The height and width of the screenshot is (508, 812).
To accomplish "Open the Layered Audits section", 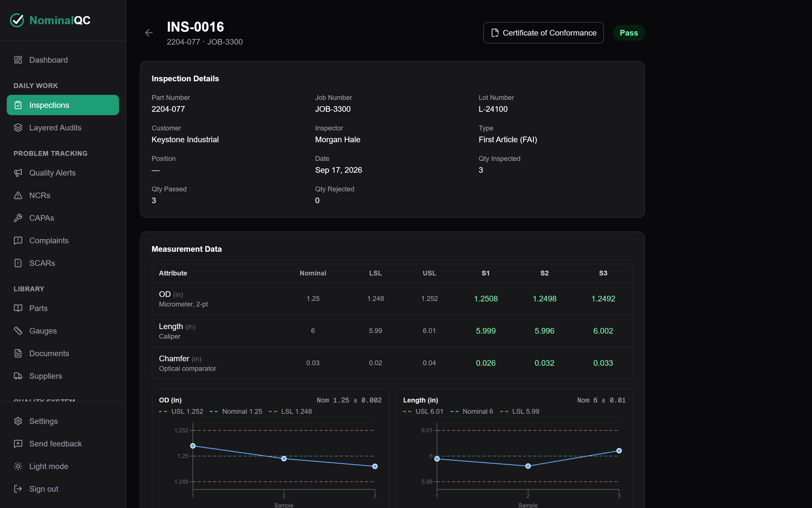I will coord(63,128).
